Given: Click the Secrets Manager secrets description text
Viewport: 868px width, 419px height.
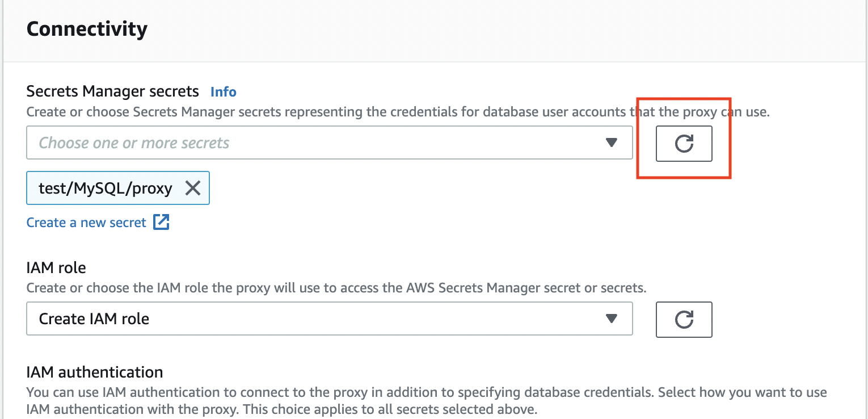Looking at the screenshot, I should coord(329,112).
